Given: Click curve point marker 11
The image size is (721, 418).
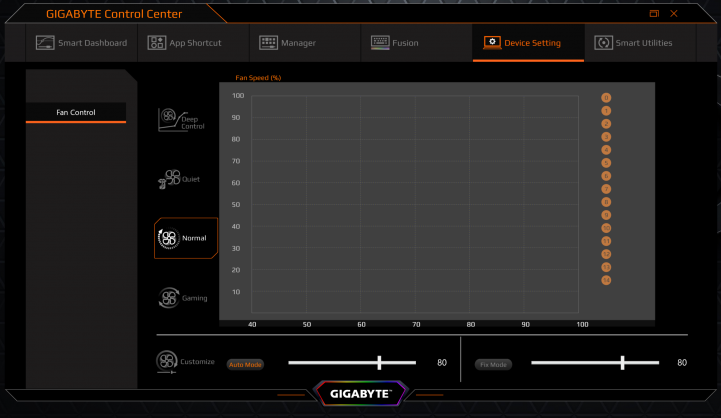Looking at the screenshot, I should pyautogui.click(x=606, y=241).
